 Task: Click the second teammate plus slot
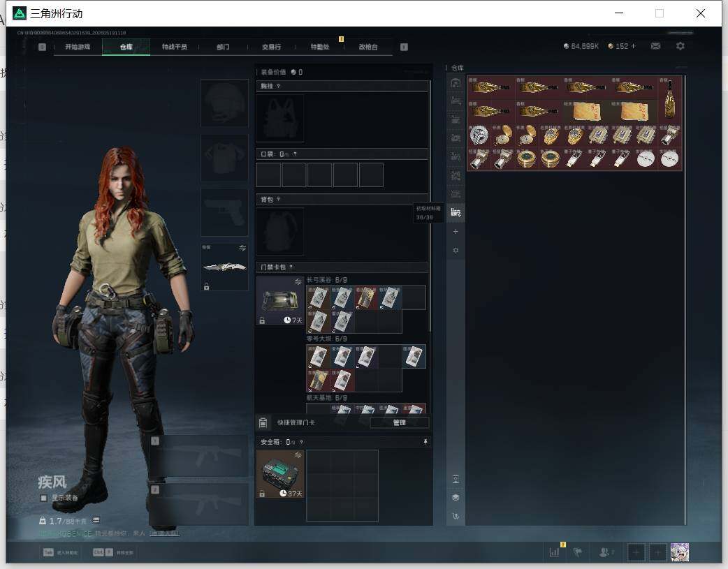tap(657, 552)
